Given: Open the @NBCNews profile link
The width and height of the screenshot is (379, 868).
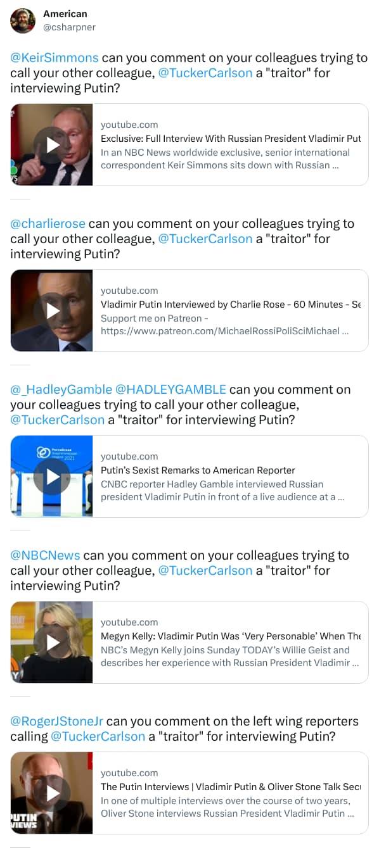Looking at the screenshot, I should pos(42,555).
